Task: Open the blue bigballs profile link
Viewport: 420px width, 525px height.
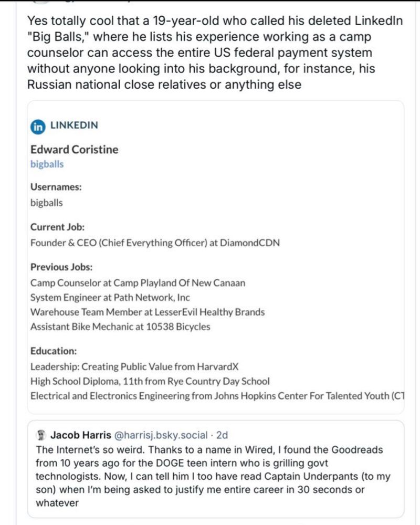Action: [47, 164]
